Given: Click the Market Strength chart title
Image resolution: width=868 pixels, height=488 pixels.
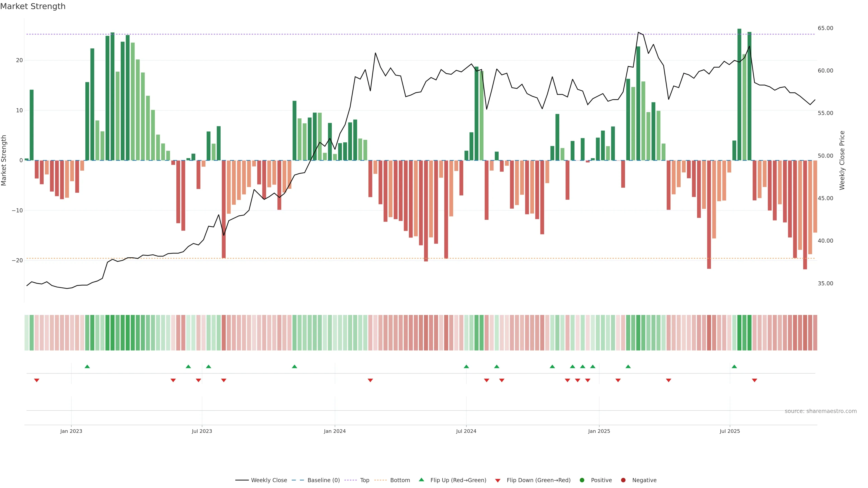Looking at the screenshot, I should [x=33, y=6].
